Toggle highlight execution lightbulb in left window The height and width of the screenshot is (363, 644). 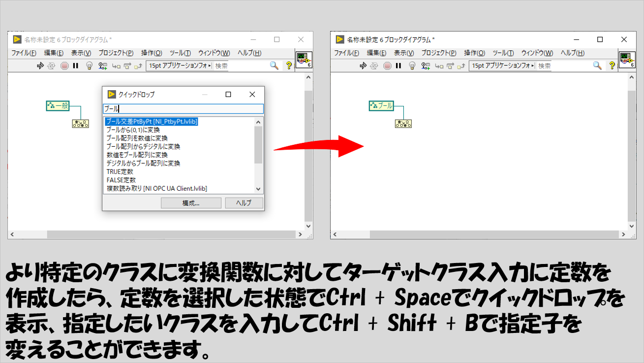pos(89,66)
